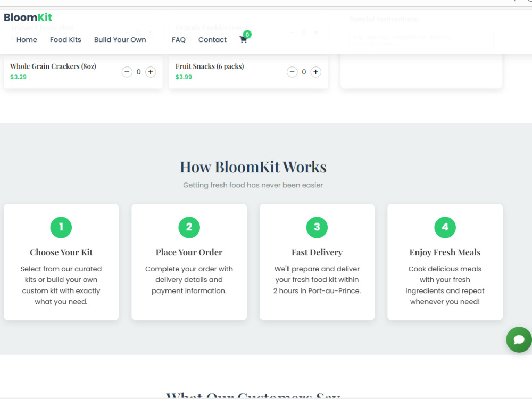532x399 pixels.
Task: Click the step 4 green circle
Action: (445, 227)
